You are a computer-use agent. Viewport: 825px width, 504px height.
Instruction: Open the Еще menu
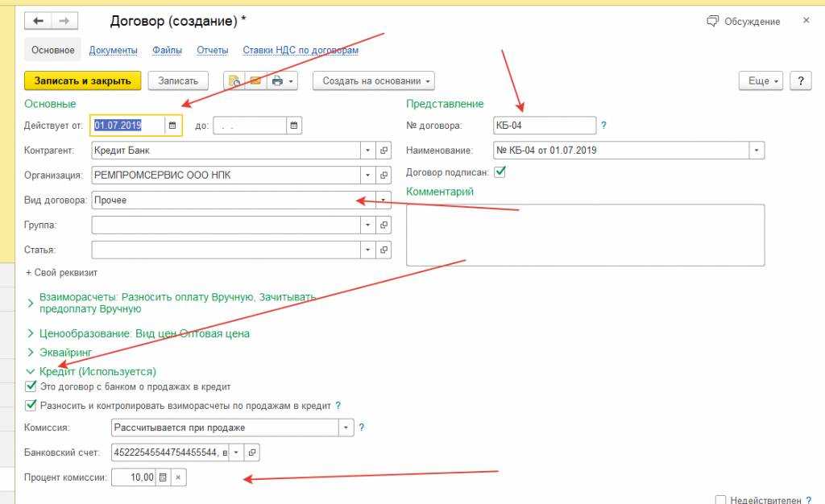coord(761,81)
